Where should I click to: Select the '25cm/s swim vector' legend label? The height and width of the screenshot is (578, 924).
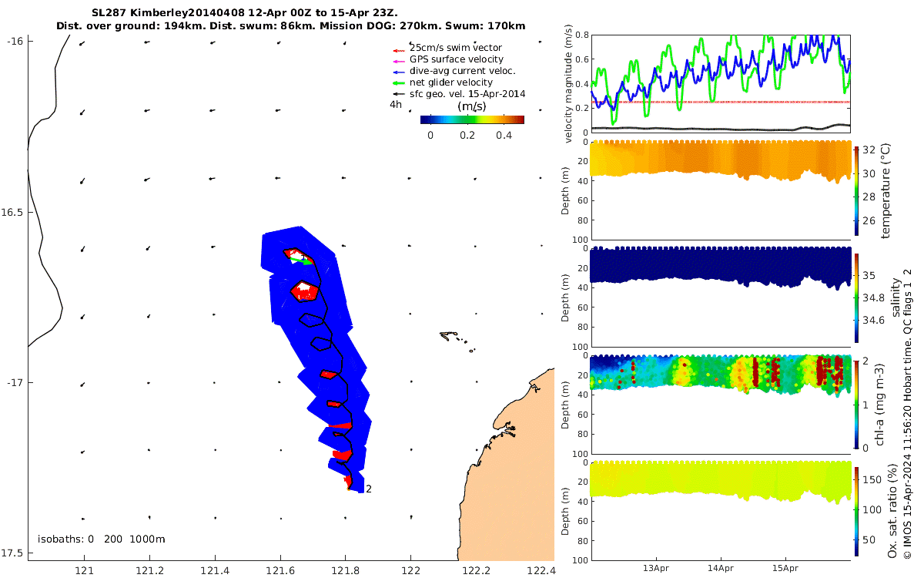tap(455, 48)
